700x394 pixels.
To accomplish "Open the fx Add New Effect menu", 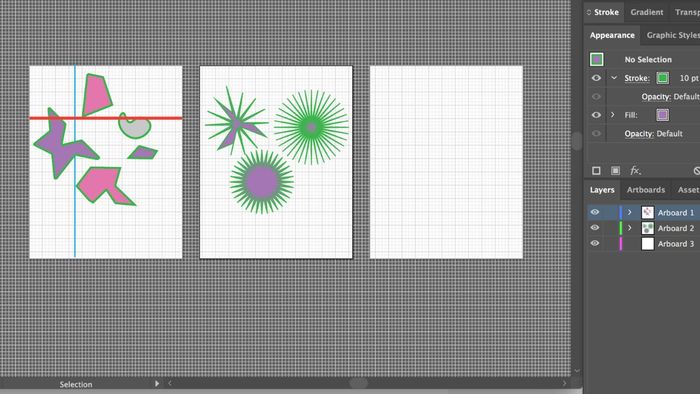I will (x=635, y=170).
